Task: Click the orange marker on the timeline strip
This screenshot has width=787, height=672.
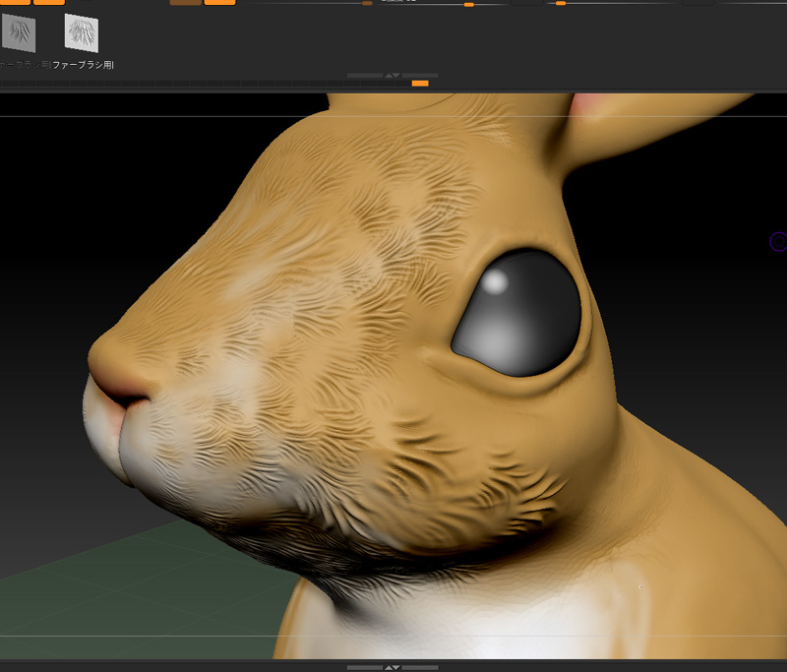Action: 420,84
